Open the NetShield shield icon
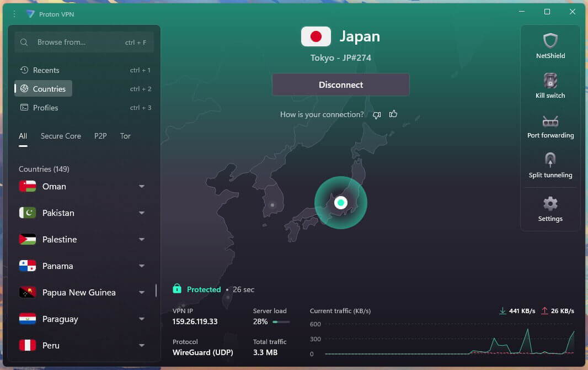588x370 pixels. click(x=550, y=40)
